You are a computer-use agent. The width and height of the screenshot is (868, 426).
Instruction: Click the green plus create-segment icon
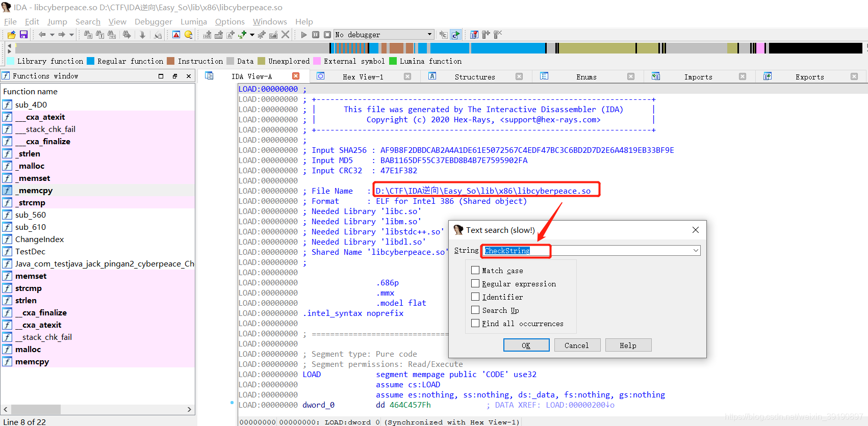pos(242,35)
